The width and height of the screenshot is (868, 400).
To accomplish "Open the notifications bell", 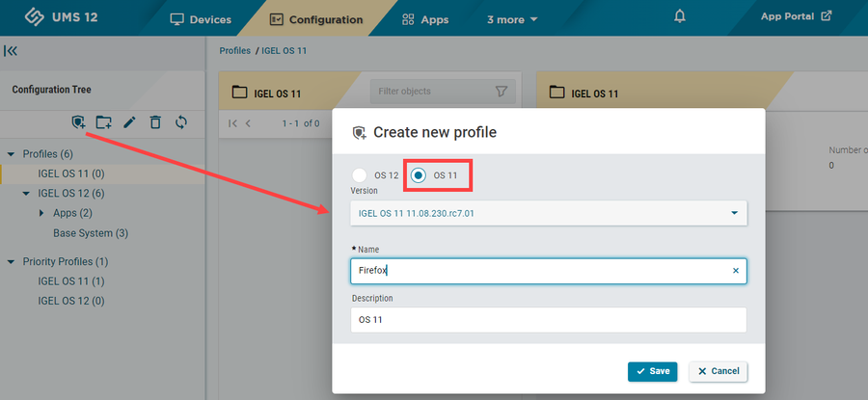I will (680, 16).
